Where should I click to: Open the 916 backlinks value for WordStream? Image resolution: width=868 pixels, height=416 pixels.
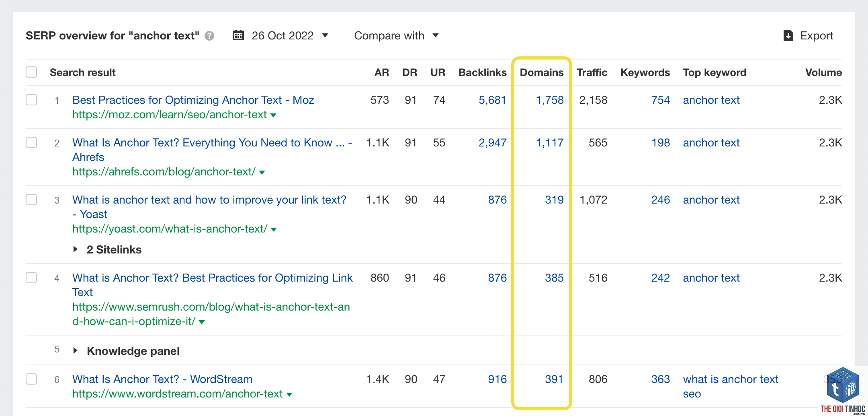tap(497, 379)
